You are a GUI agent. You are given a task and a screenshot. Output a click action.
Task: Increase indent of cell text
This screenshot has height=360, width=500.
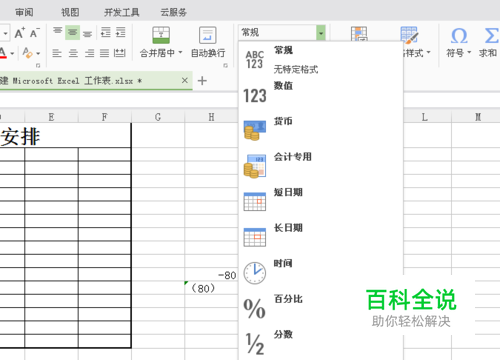120,32
